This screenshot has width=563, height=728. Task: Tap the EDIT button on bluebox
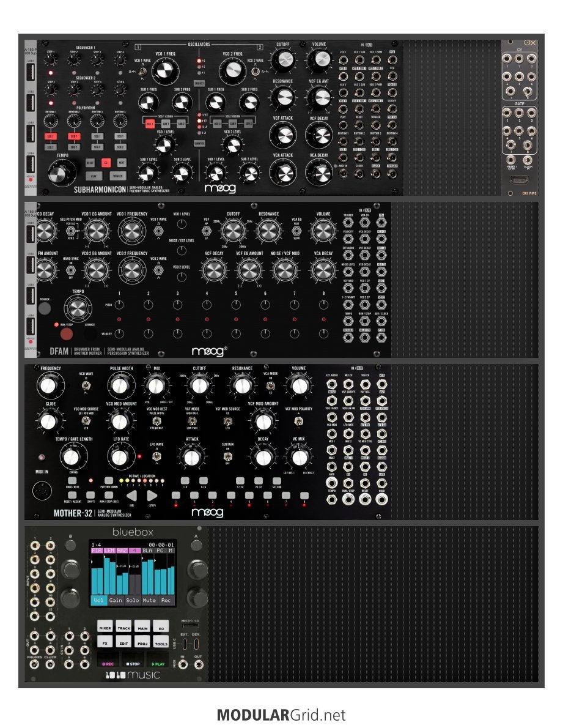click(124, 642)
